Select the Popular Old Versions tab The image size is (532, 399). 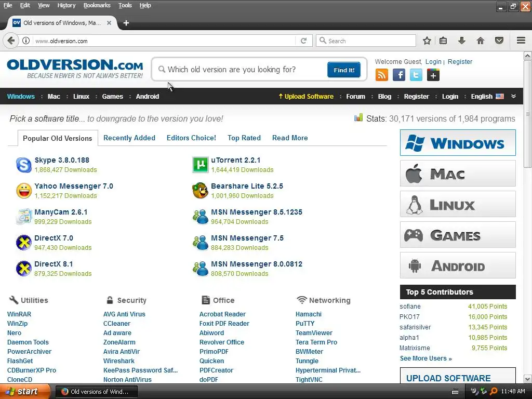click(57, 138)
